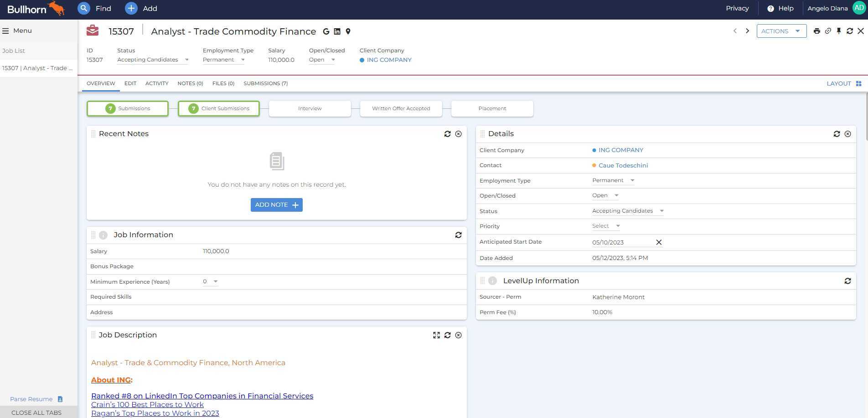The height and width of the screenshot is (418, 868).
Task: Print the job record
Action: click(x=817, y=31)
